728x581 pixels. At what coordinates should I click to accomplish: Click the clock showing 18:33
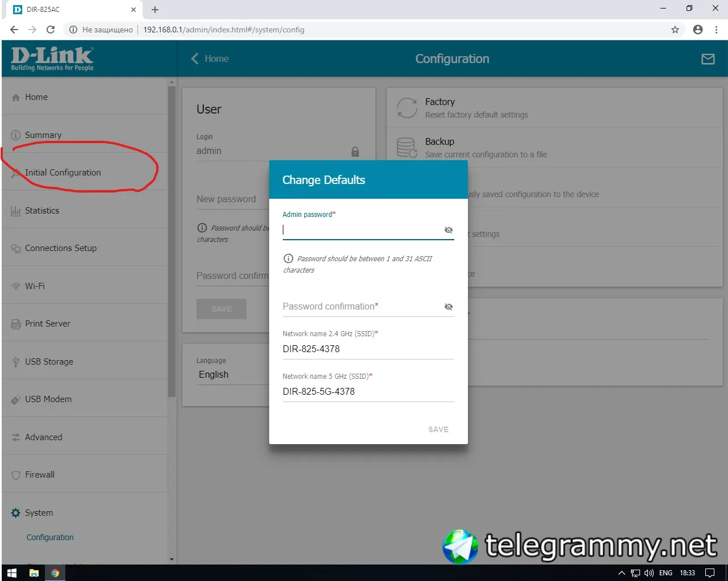(687, 573)
